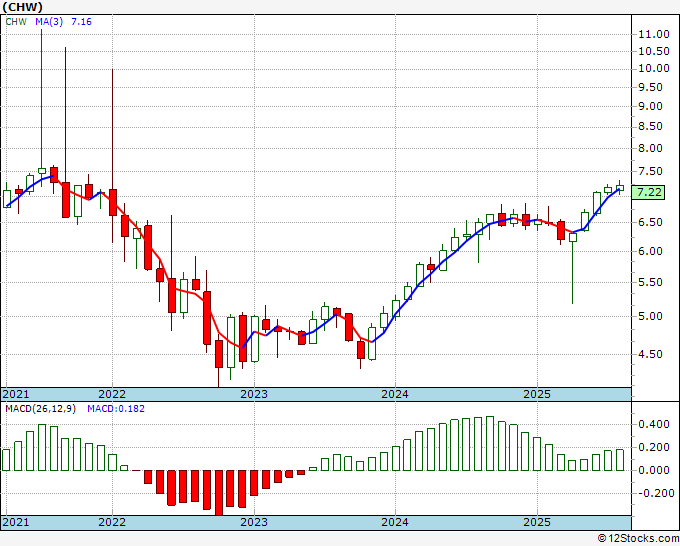Click the 7.50 price axis label
Viewport: 680px width, 546px height.
coord(651,171)
